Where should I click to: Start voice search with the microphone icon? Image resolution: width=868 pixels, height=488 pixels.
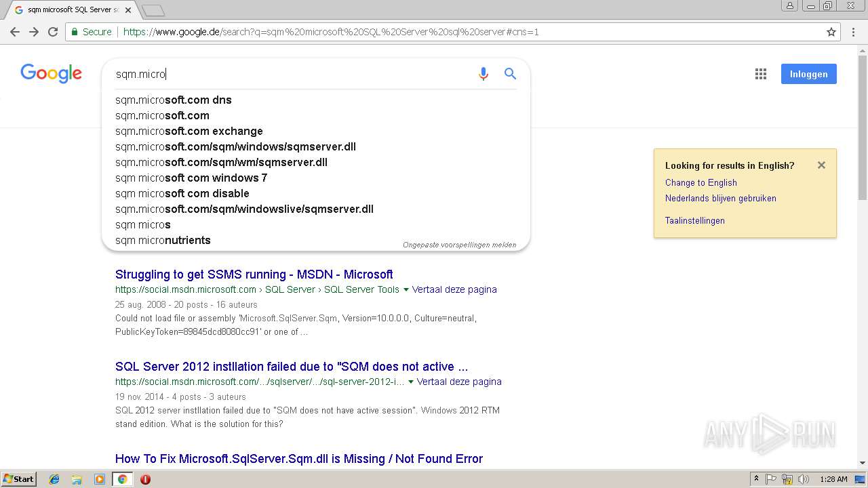pos(484,74)
